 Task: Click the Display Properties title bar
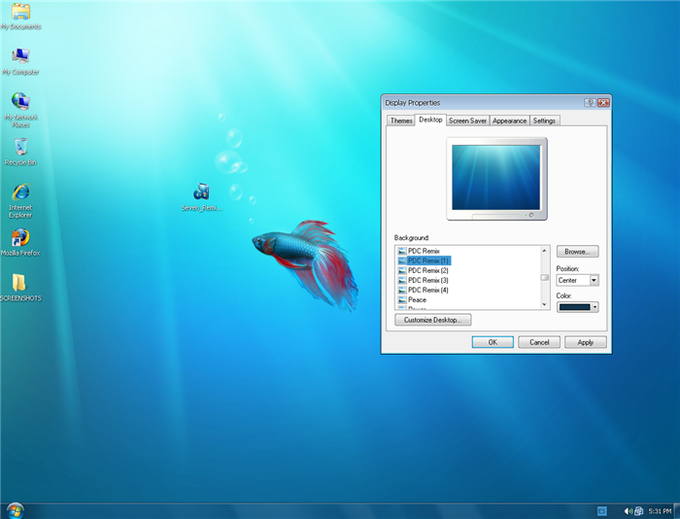484,103
